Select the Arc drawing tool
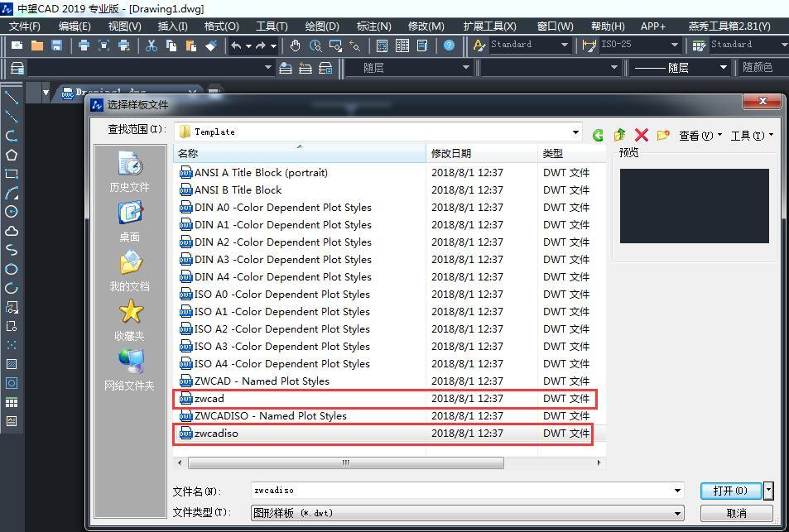789x532 pixels. (x=11, y=193)
